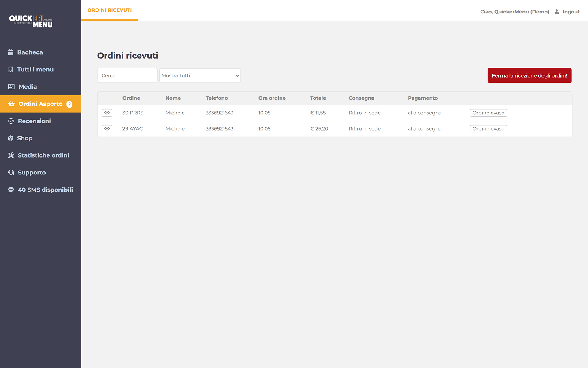Click the Statistiche ordini tools icon
Viewport: 588px width, 368px height.
pyautogui.click(x=11, y=155)
